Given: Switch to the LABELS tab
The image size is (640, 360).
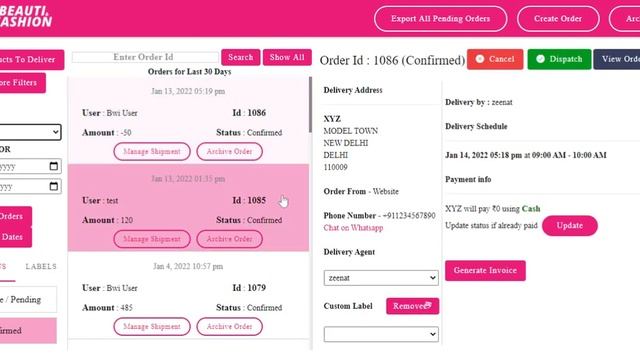Looking at the screenshot, I should pos(41,267).
